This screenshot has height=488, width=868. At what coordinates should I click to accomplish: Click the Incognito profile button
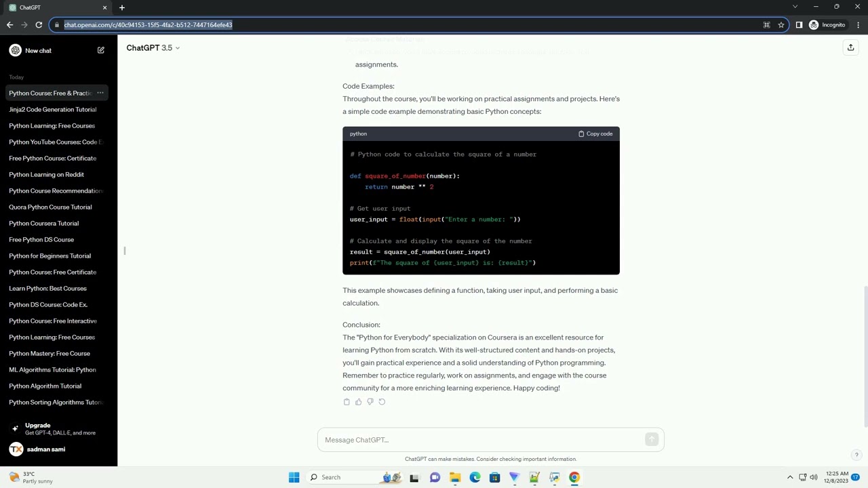[827, 25]
